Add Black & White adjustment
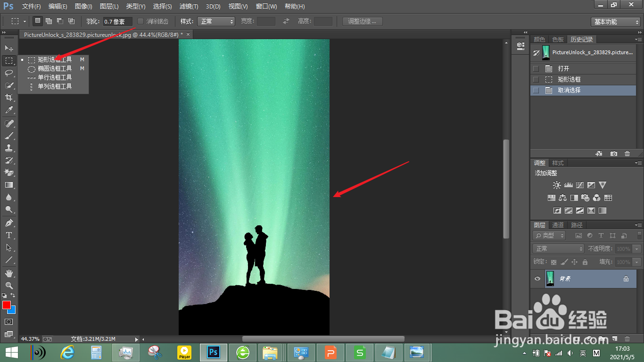The height and width of the screenshot is (362, 644). 574,198
